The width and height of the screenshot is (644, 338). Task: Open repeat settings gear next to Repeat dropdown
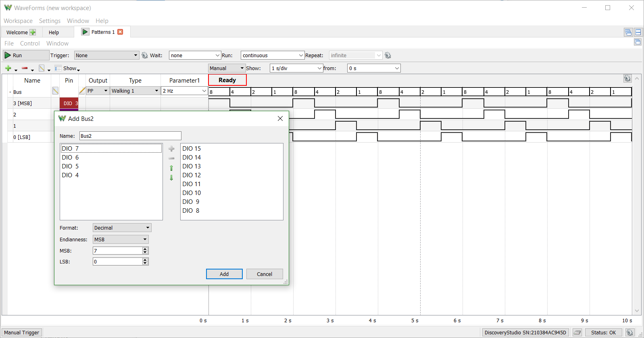click(388, 55)
